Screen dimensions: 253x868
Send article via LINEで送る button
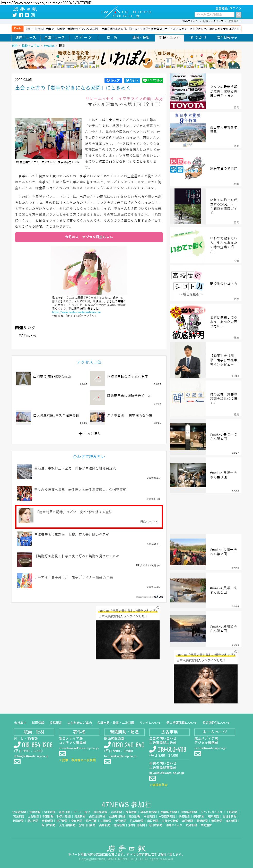152,80
